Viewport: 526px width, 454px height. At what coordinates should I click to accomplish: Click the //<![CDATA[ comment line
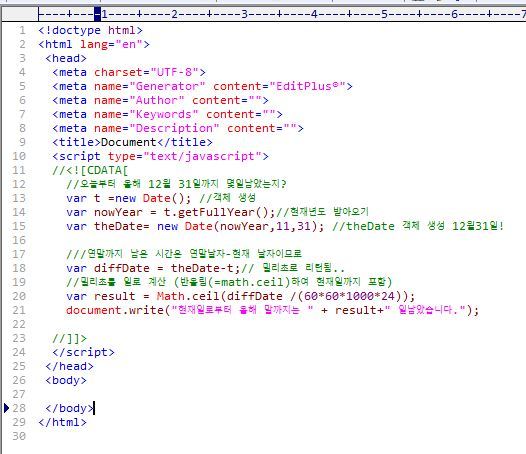click(90, 170)
